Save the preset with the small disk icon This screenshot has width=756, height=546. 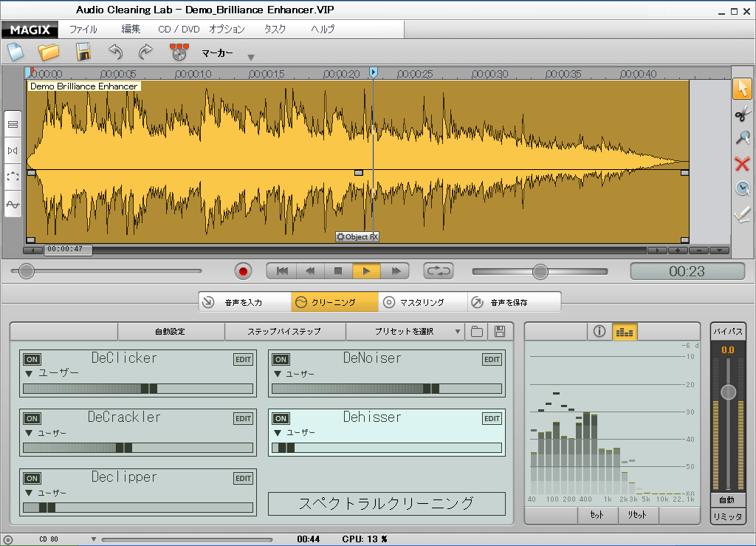[500, 331]
